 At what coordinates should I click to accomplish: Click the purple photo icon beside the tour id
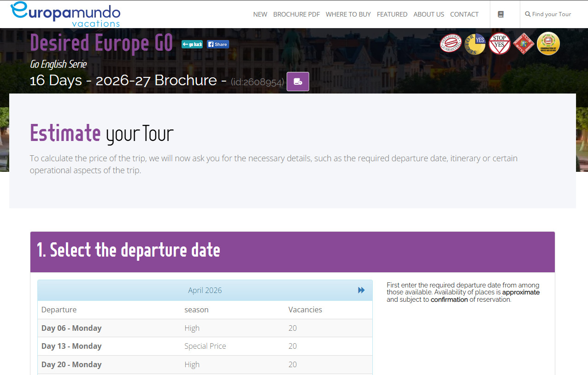pyautogui.click(x=298, y=81)
